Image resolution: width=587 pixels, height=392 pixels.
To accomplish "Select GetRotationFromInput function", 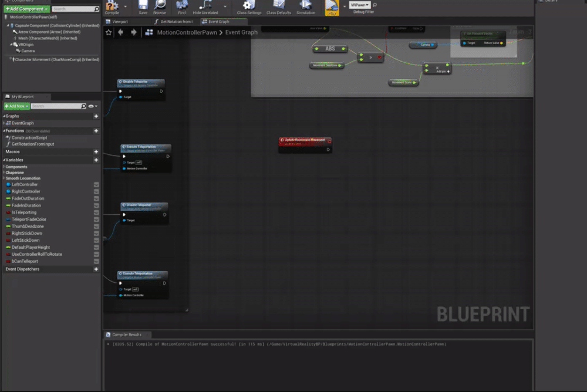I will (x=32, y=144).
